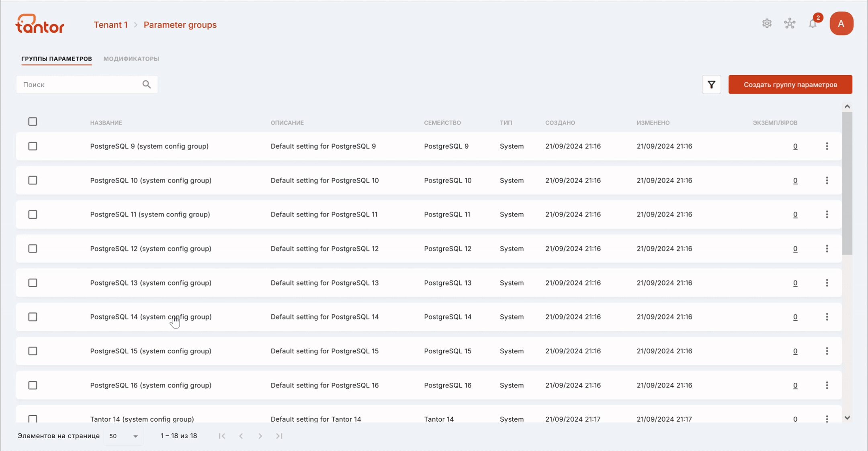Go to next page arrow

pos(260,436)
